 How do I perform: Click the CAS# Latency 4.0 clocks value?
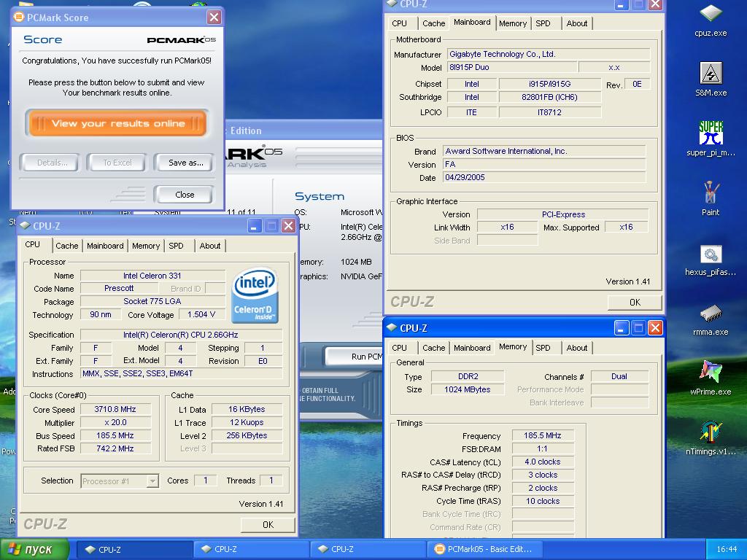pyautogui.click(x=543, y=462)
